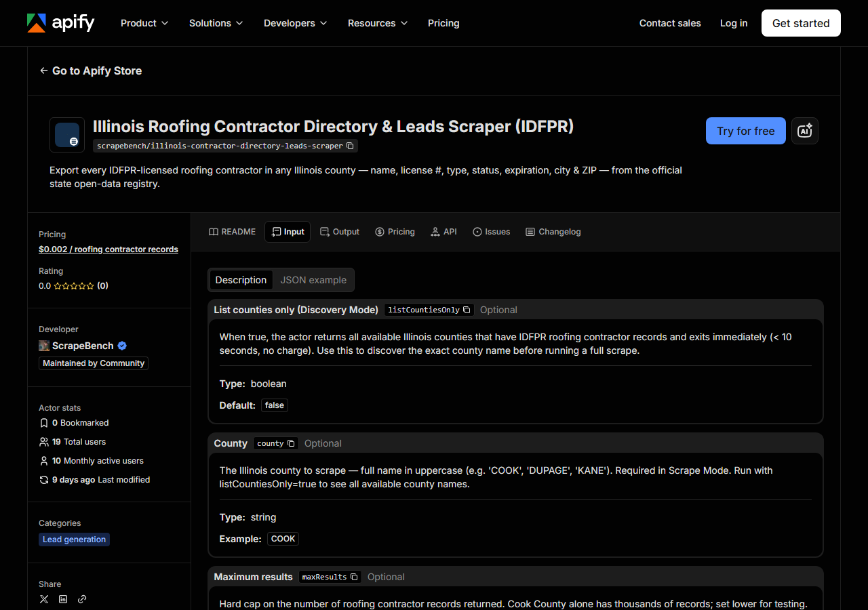
Task: Open the Changelog tab
Action: point(553,232)
